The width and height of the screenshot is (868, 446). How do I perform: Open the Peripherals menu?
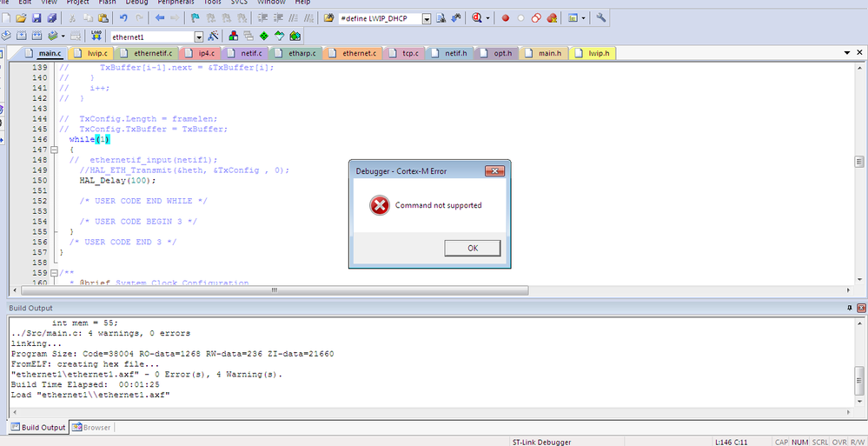pos(176,3)
